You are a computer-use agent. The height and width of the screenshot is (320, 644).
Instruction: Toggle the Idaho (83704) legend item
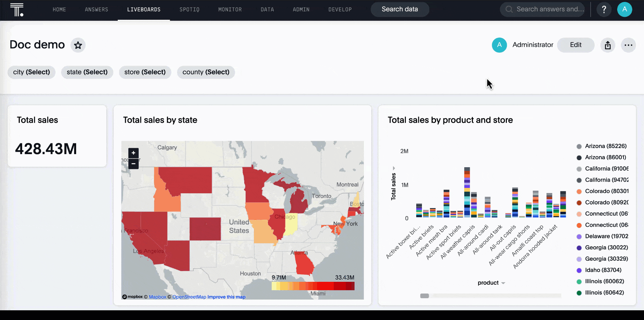[603, 270]
